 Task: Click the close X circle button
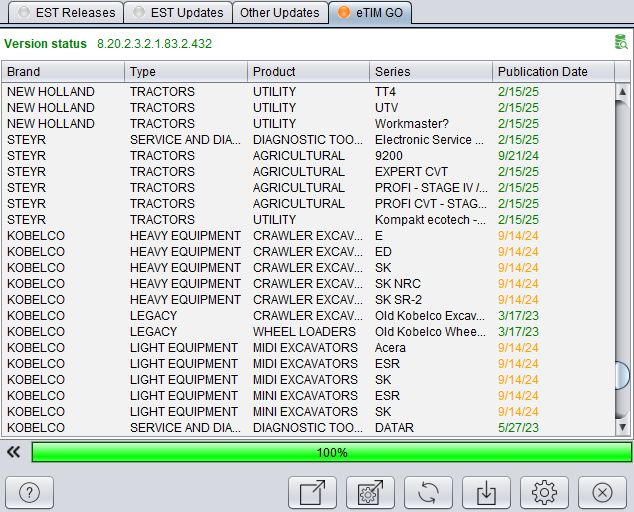(602, 492)
